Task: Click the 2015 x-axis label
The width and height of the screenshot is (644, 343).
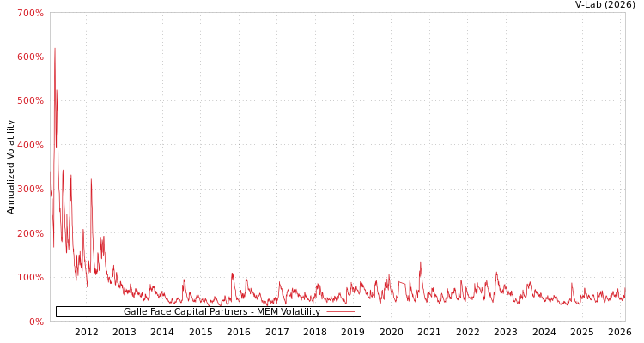Action: click(201, 332)
